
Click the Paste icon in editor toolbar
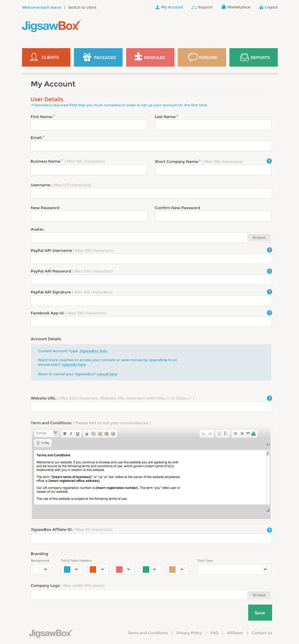[x=100, y=434]
